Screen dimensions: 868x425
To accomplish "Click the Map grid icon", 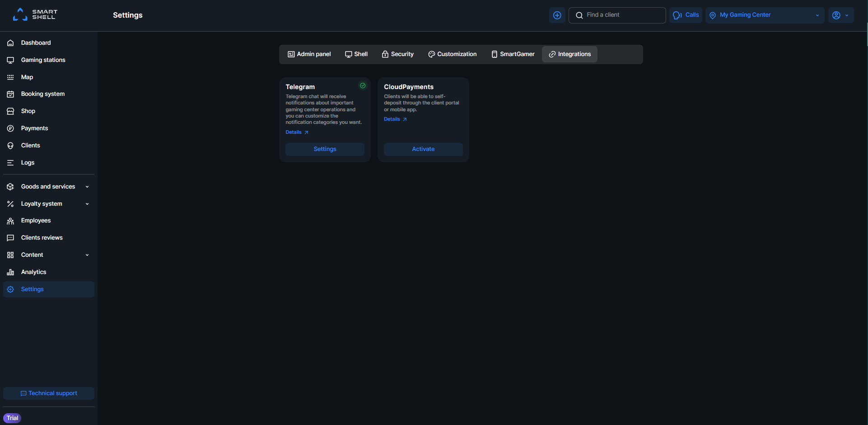I will (10, 77).
